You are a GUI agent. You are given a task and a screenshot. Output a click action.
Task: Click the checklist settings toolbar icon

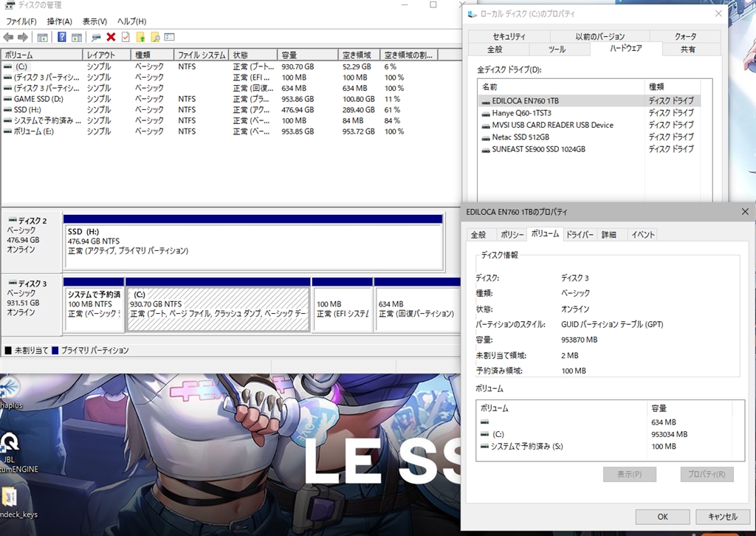[169, 37]
